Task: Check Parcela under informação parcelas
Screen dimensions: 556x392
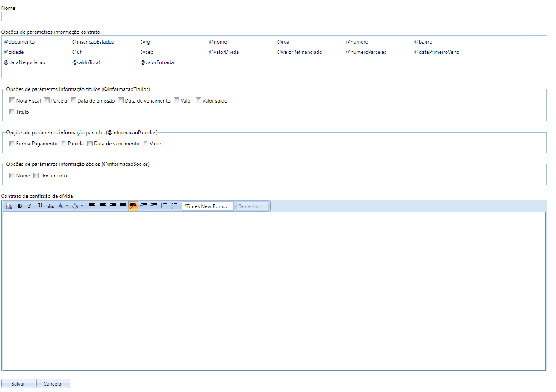Action: point(64,144)
